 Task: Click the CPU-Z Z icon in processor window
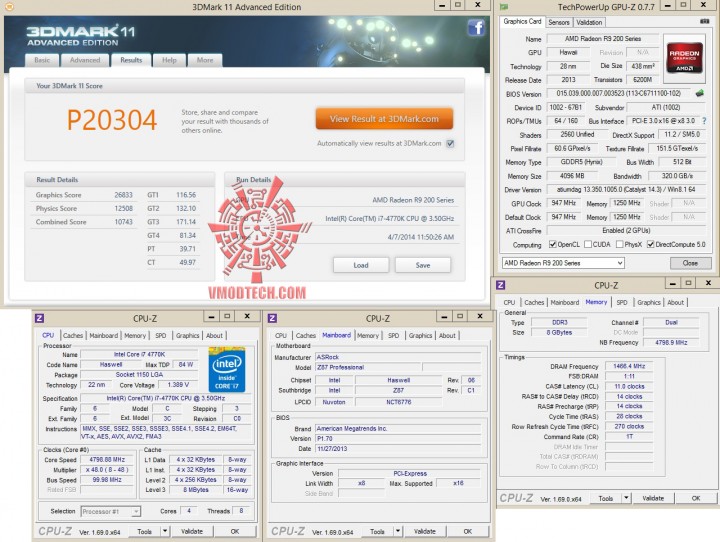(x=39, y=318)
